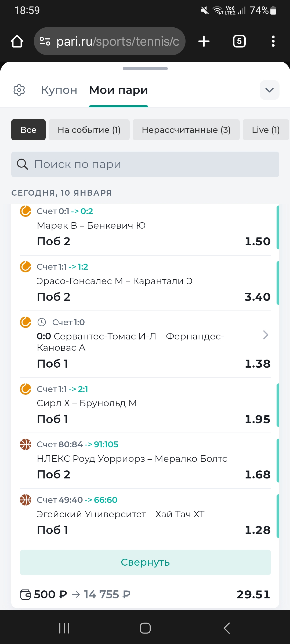Open the browser tab switcher
The height and width of the screenshot is (644, 290).
point(239,41)
